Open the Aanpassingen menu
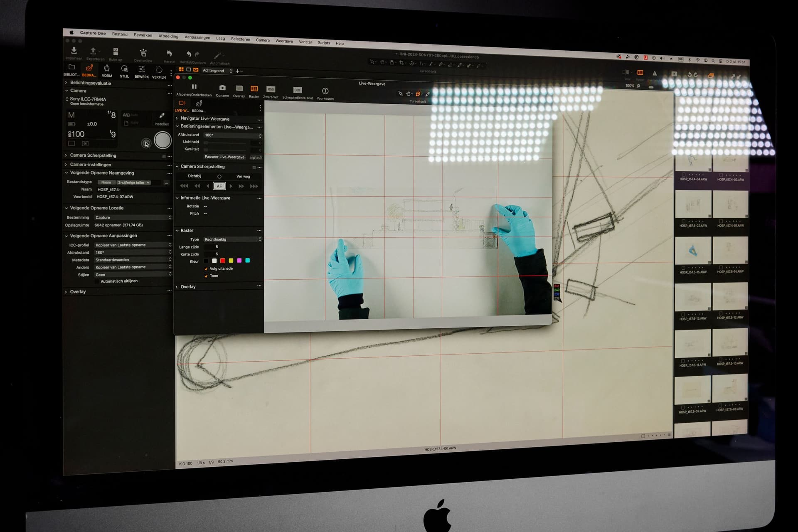The height and width of the screenshot is (532, 798). [x=197, y=37]
